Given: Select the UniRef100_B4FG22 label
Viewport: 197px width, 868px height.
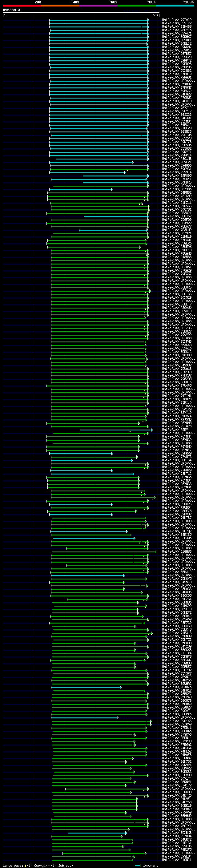Looking at the screenshot, I should pyautogui.click(x=177, y=94).
